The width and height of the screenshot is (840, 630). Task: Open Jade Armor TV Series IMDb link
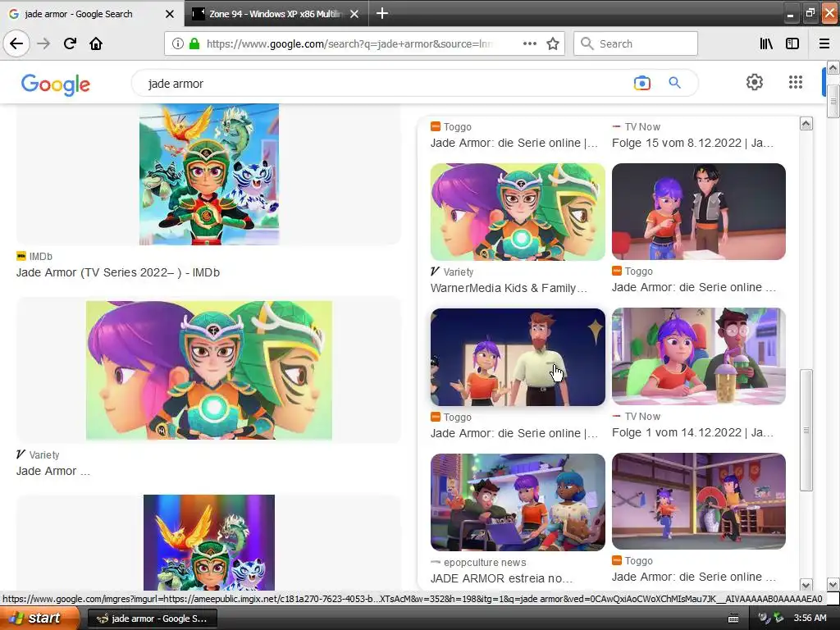click(118, 272)
